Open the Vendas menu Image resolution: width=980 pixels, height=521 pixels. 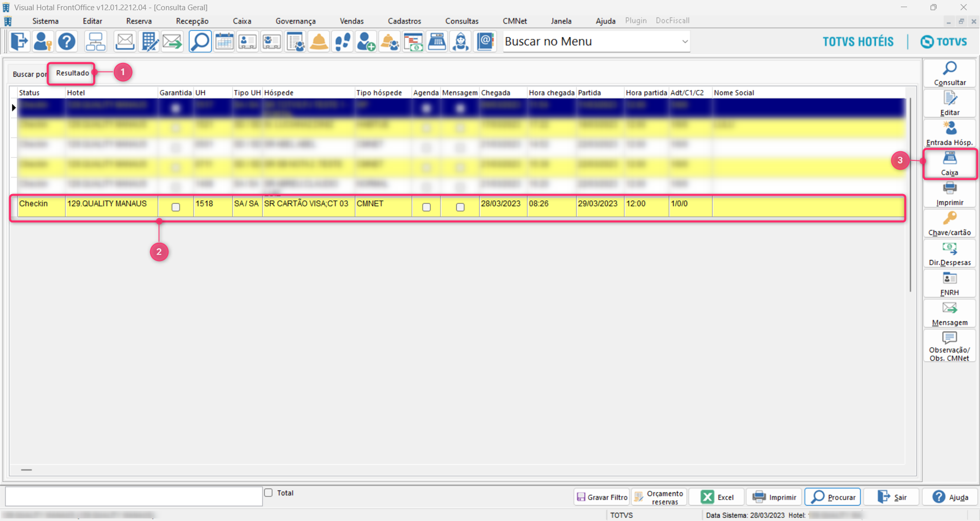[x=352, y=21]
